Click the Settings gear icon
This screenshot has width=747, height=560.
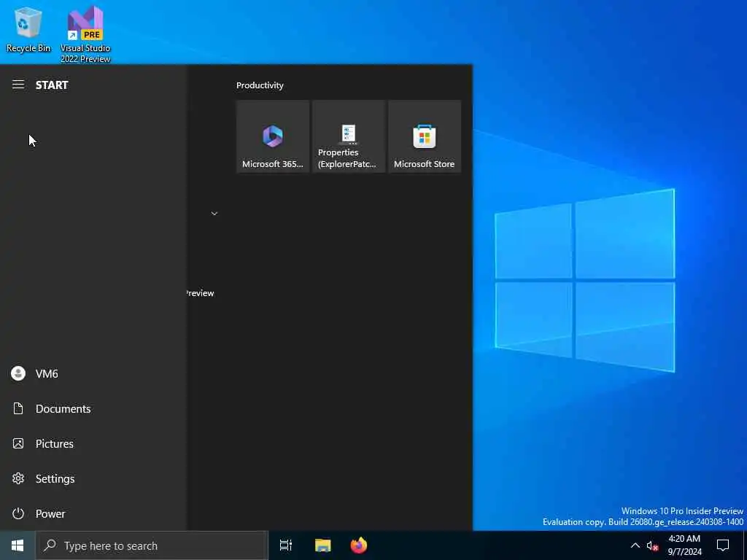point(18,478)
